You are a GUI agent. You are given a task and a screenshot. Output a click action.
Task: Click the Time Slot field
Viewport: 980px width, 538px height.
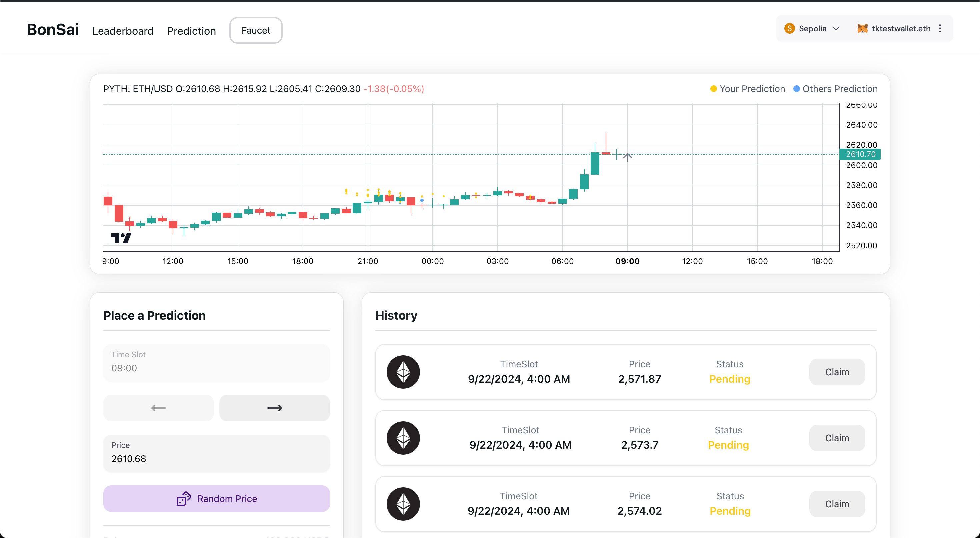(216, 362)
